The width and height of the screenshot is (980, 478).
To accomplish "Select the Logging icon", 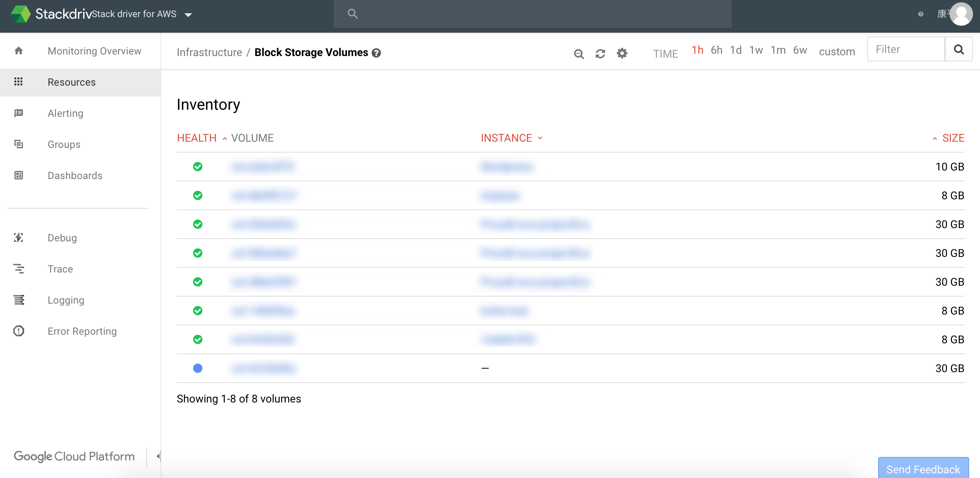I will click(x=18, y=300).
